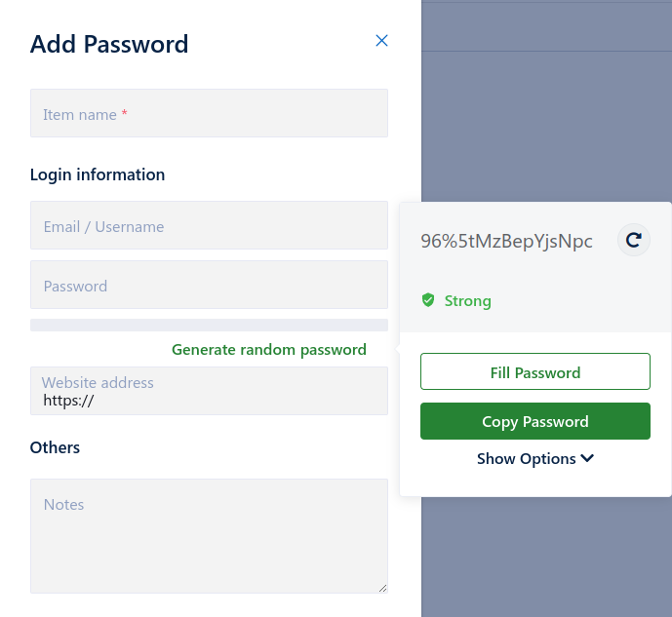
Task: Click the green shield strength icon
Action: tap(427, 300)
